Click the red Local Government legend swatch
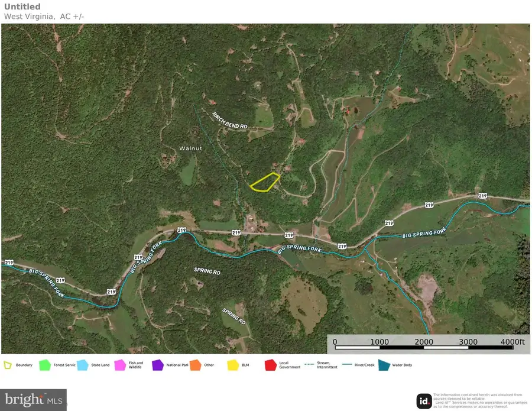The image size is (532, 411). (x=271, y=365)
